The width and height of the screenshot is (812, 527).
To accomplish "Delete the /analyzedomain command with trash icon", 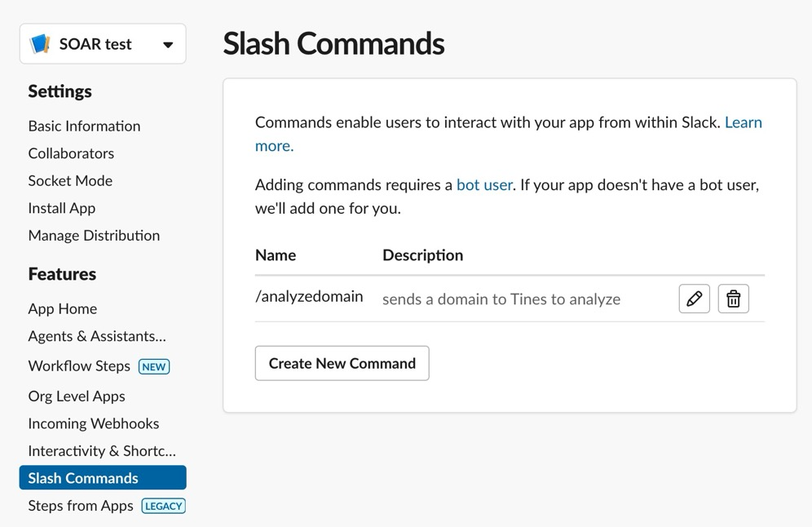I will click(733, 299).
